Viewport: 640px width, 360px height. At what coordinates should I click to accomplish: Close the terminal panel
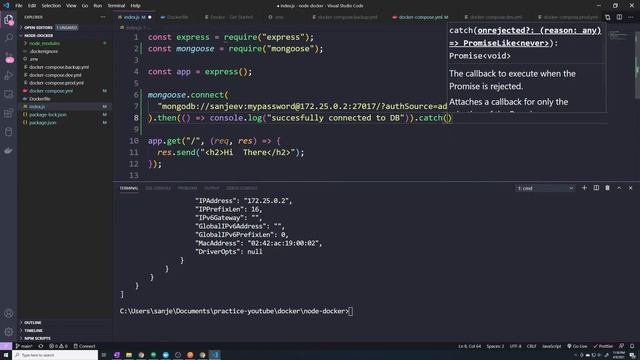coord(631,188)
